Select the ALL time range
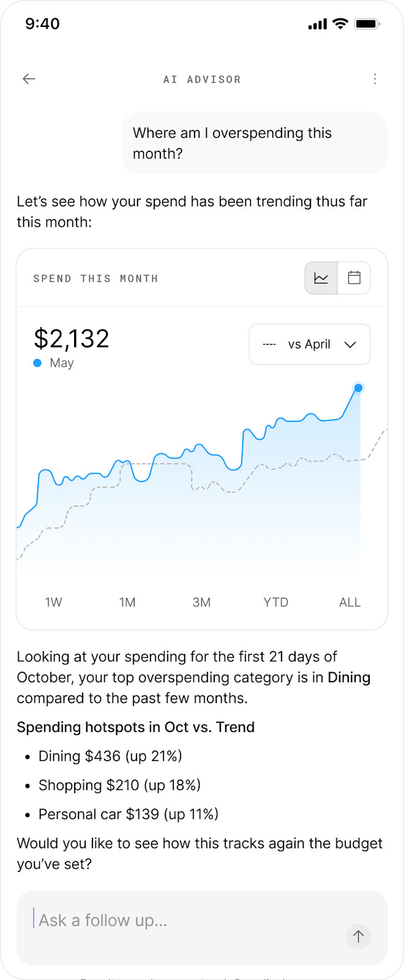The image size is (404, 980). pyautogui.click(x=350, y=602)
